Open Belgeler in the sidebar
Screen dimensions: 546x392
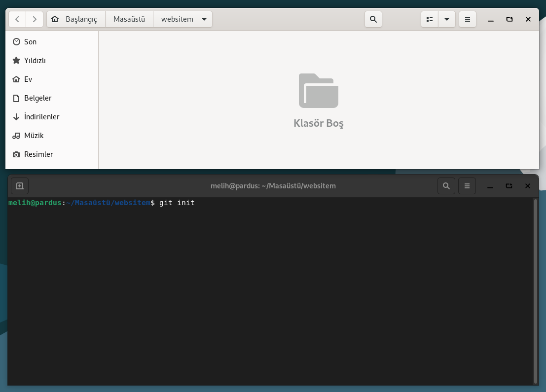tap(52, 98)
